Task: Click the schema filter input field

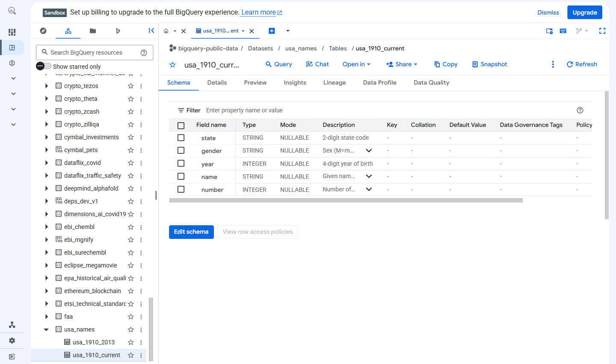Action: [x=389, y=110]
